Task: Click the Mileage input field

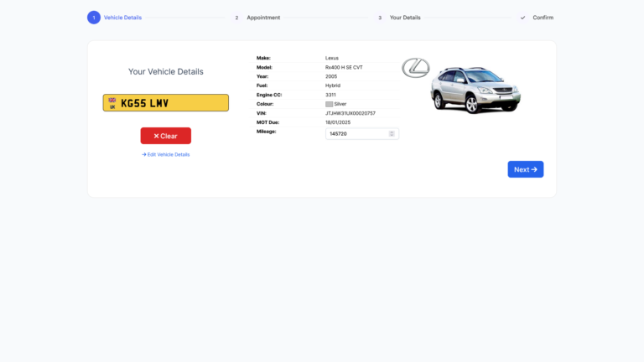Action: click(356, 134)
